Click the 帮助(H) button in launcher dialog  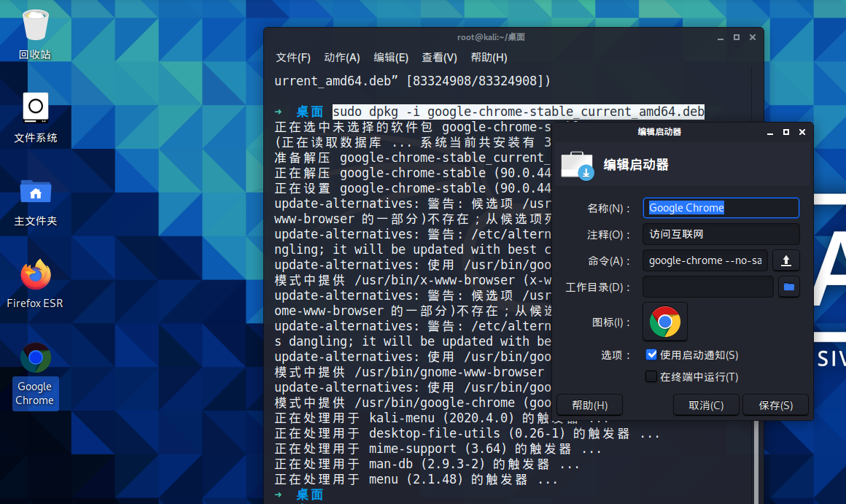(x=590, y=406)
